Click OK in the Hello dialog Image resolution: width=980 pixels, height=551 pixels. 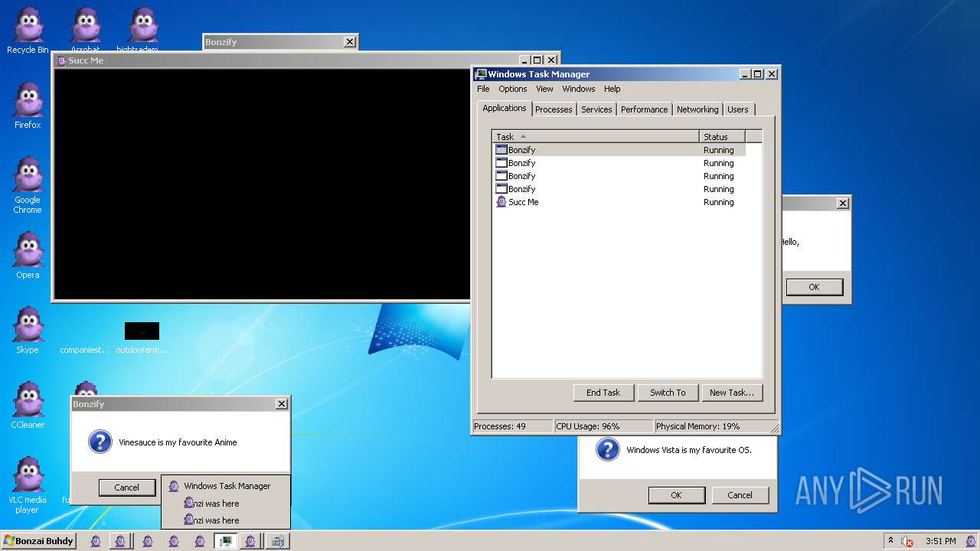click(814, 287)
